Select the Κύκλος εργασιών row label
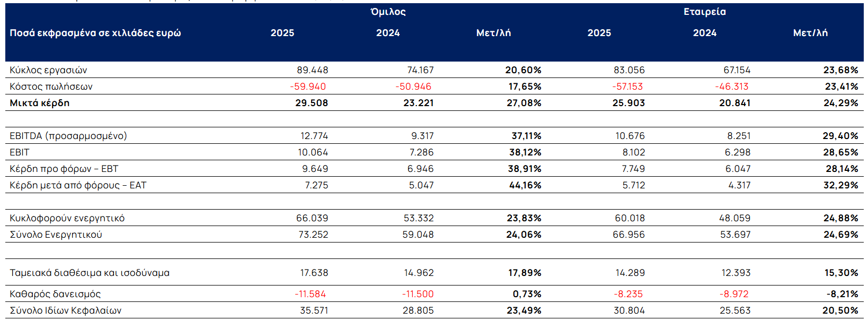The width and height of the screenshot is (868, 320). click(x=48, y=70)
